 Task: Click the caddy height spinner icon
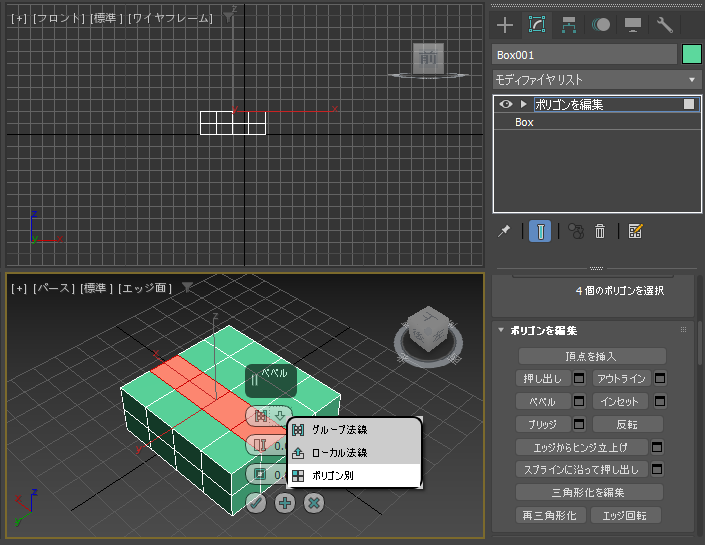(260, 446)
